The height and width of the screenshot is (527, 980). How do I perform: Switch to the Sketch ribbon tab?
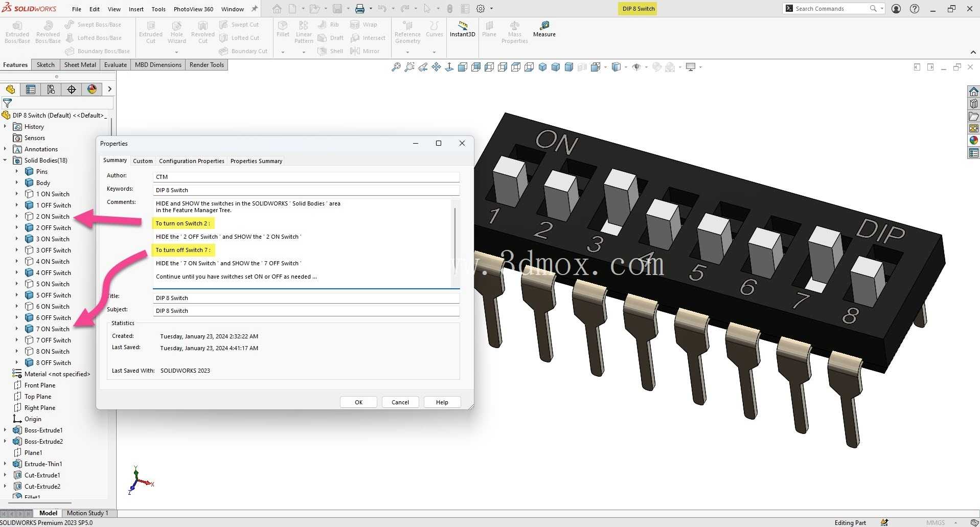click(45, 65)
